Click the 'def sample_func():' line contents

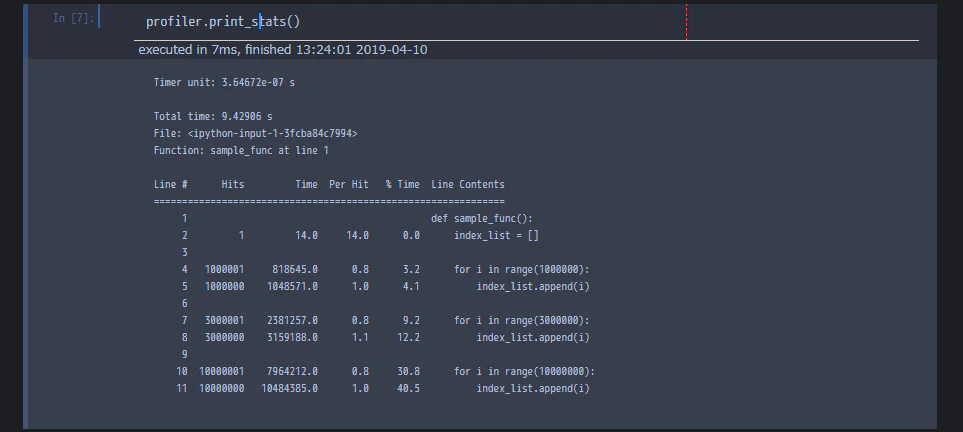[x=482, y=219]
